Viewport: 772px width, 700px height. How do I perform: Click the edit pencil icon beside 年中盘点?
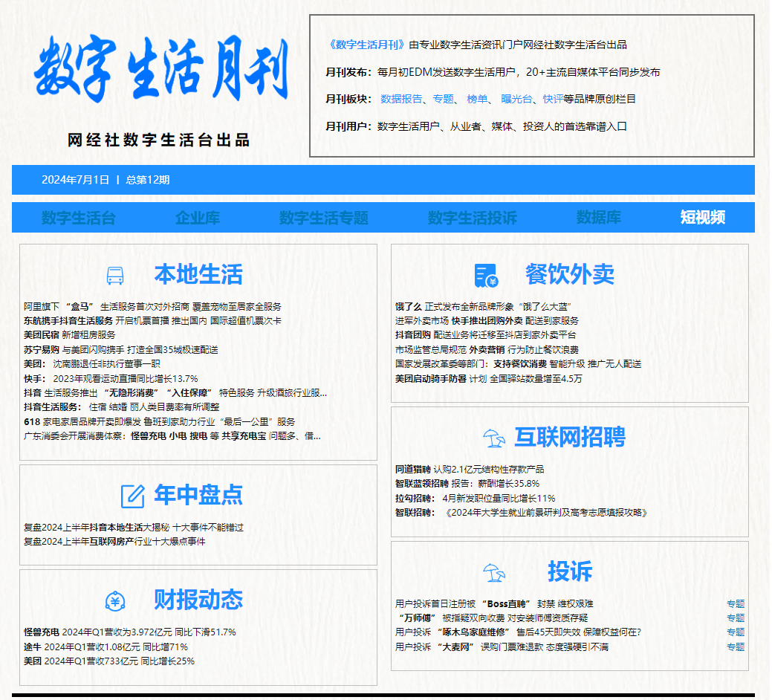pos(132,496)
